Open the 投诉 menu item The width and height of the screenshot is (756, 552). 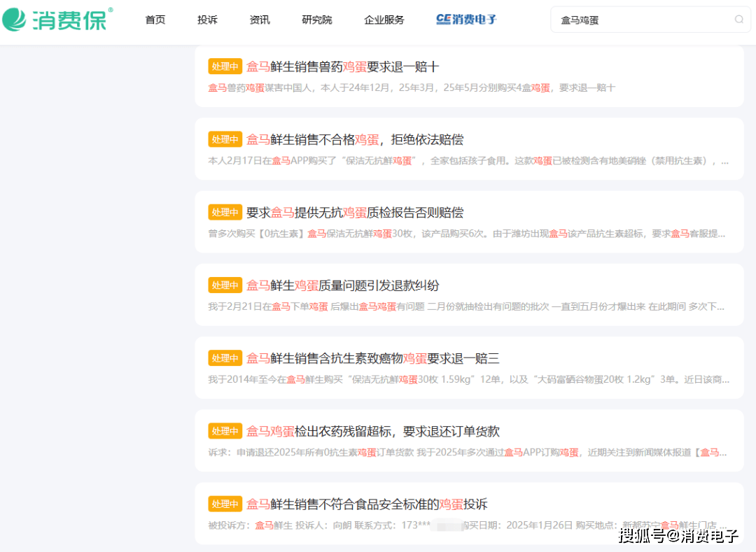point(207,20)
